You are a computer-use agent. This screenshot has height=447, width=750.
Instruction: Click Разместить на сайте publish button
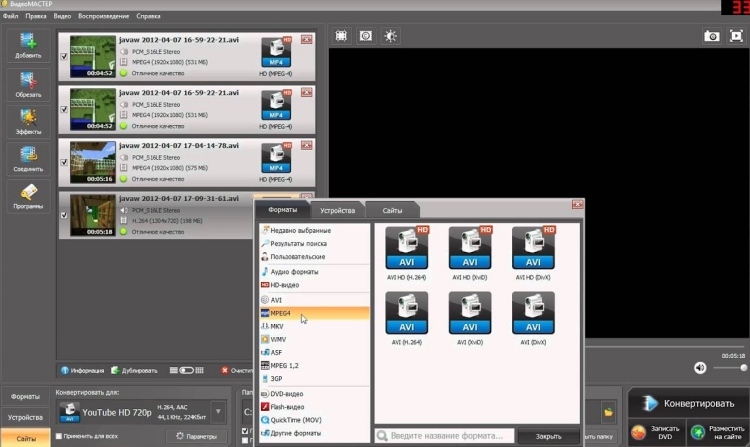pos(717,433)
